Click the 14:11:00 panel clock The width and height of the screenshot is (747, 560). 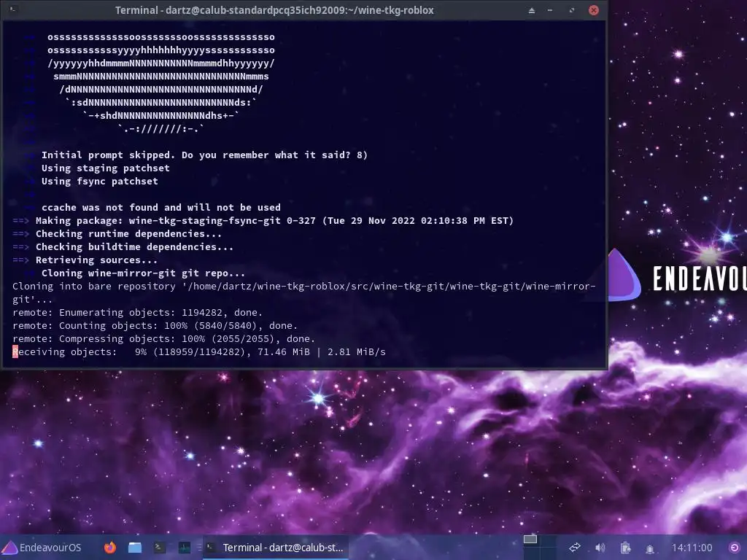(x=692, y=548)
